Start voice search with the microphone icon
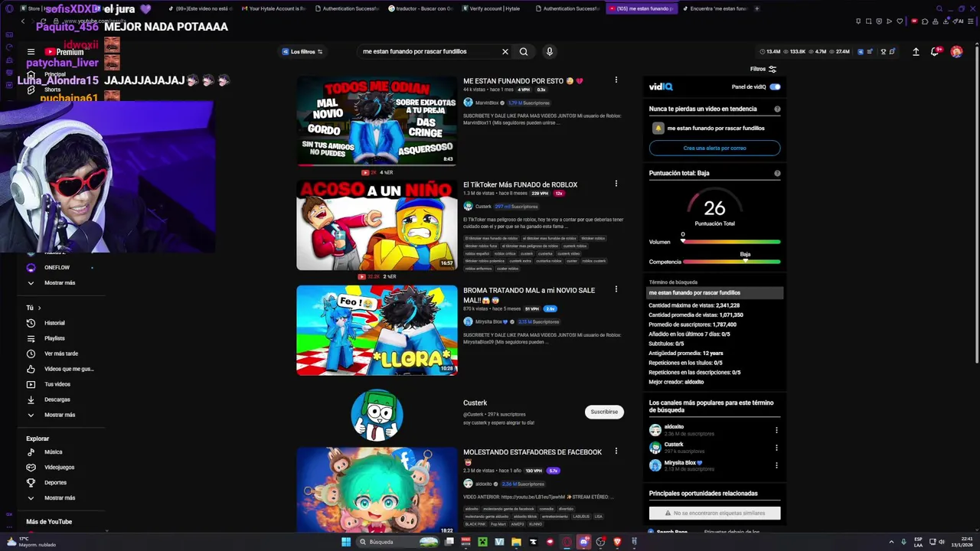Image resolution: width=980 pixels, height=551 pixels. click(x=549, y=51)
